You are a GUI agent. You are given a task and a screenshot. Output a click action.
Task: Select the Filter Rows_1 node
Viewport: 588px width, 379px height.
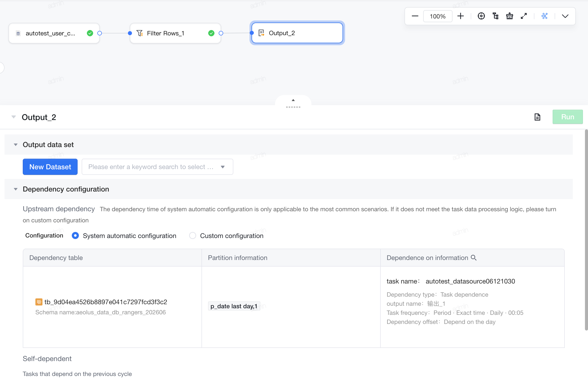coord(175,33)
